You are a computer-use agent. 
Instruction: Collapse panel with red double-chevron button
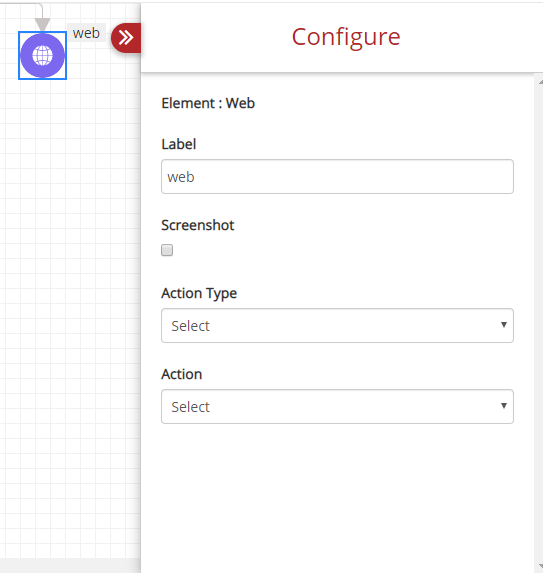126,38
